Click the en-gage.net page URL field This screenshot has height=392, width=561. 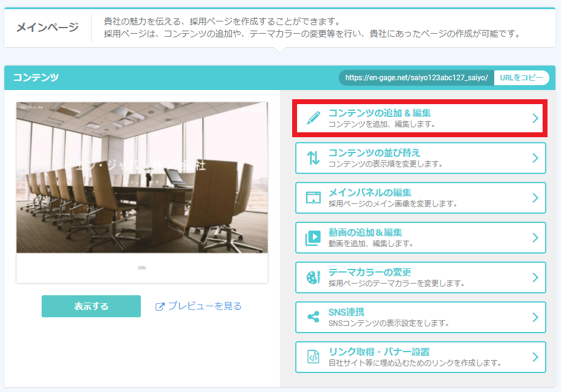(x=416, y=78)
